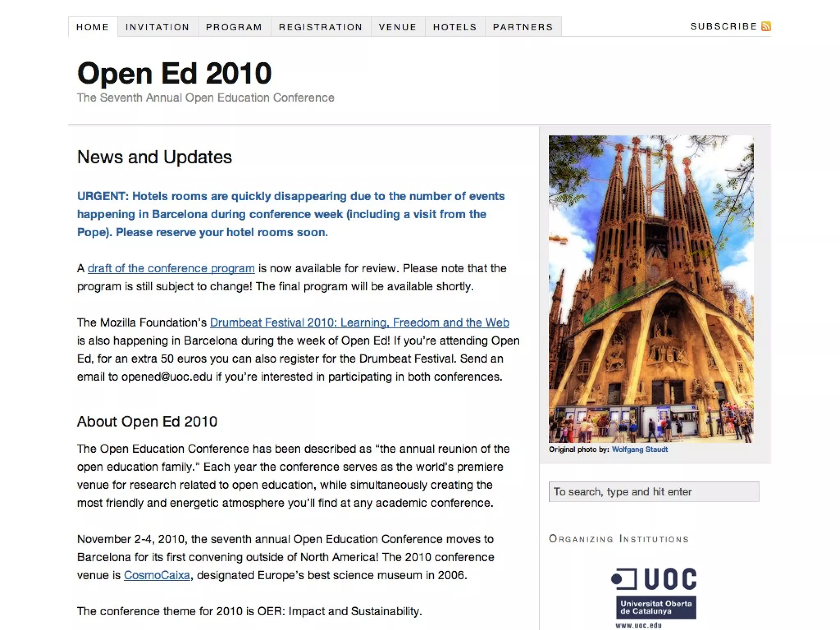Open the Home tab

point(93,27)
